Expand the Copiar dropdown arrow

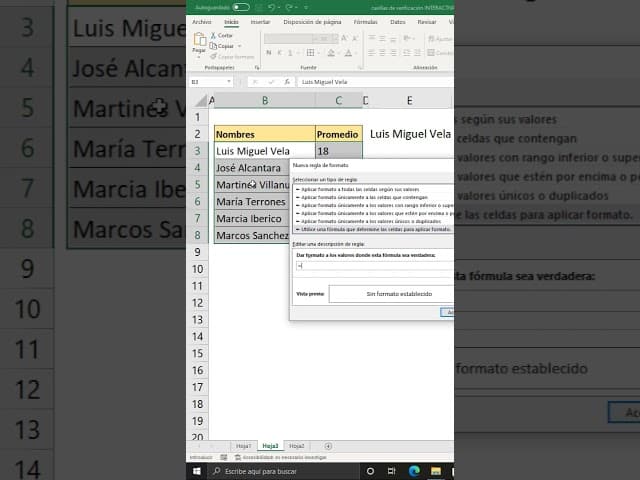pyautogui.click(x=240, y=46)
